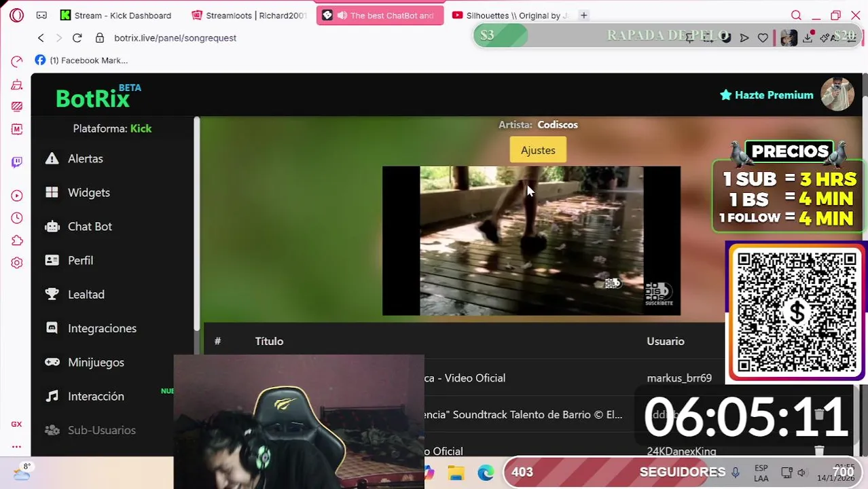Open File Explorer from the taskbar
The width and height of the screenshot is (868, 489).
pyautogui.click(x=456, y=473)
